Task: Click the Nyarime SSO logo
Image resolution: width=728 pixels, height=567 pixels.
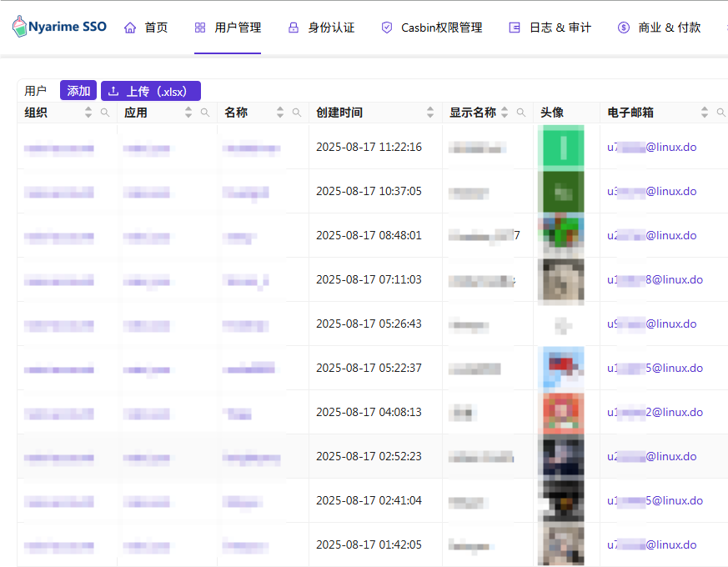Action: click(59, 27)
